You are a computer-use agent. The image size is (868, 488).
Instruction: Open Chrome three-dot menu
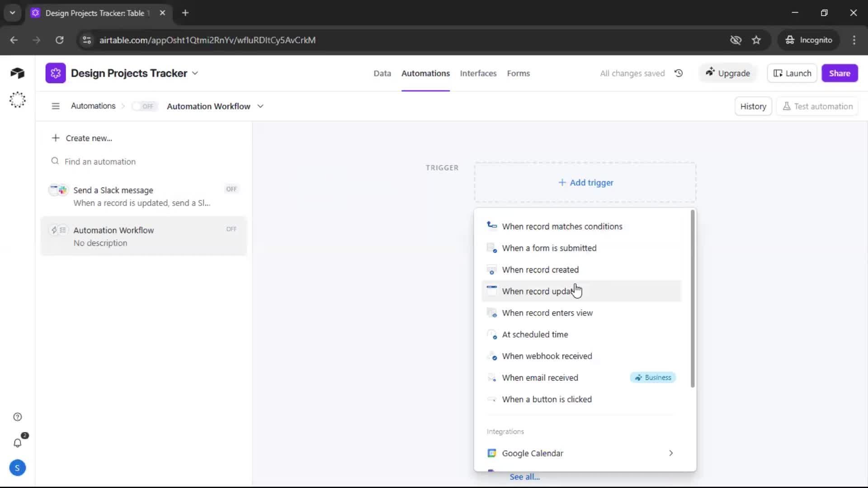pyautogui.click(x=854, y=40)
